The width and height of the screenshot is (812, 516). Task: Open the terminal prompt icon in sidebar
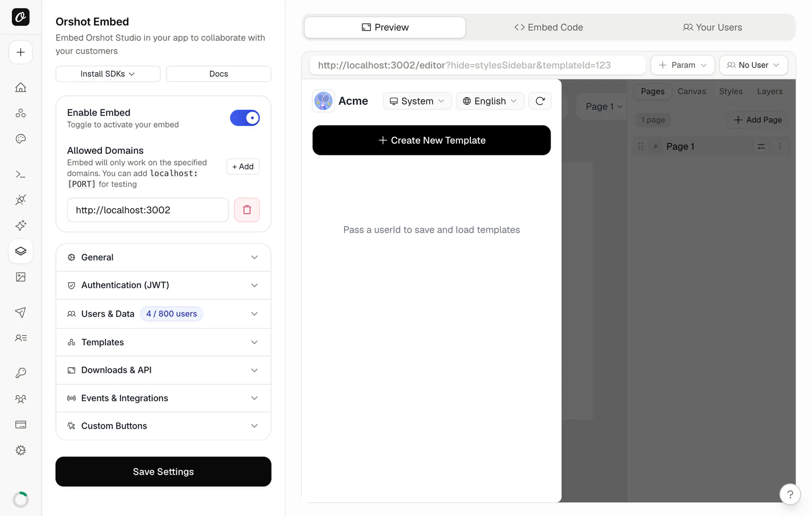[x=21, y=174]
